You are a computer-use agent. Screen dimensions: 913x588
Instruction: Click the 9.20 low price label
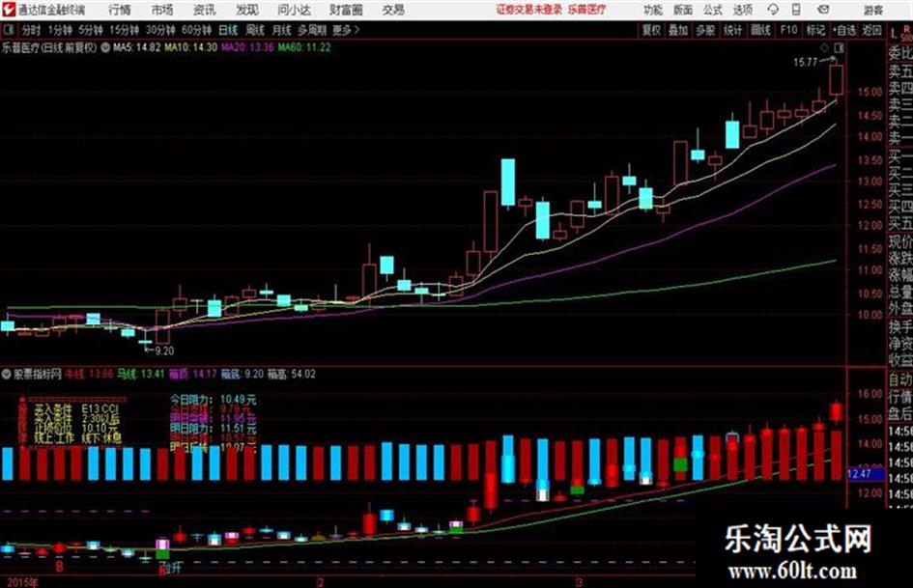pos(164,351)
